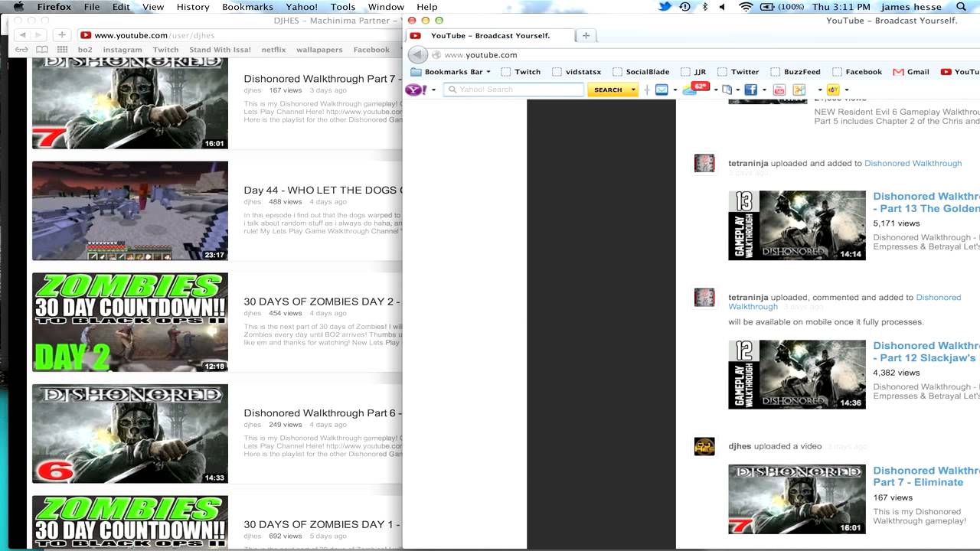Click tetraninja username on Part 13 entry

748,164
